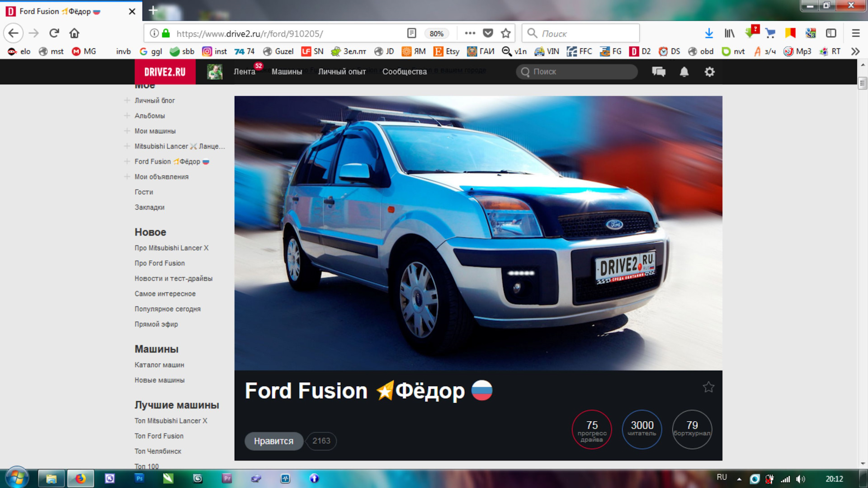Click 'Нравится' like button
This screenshot has height=488, width=868.
pos(273,441)
